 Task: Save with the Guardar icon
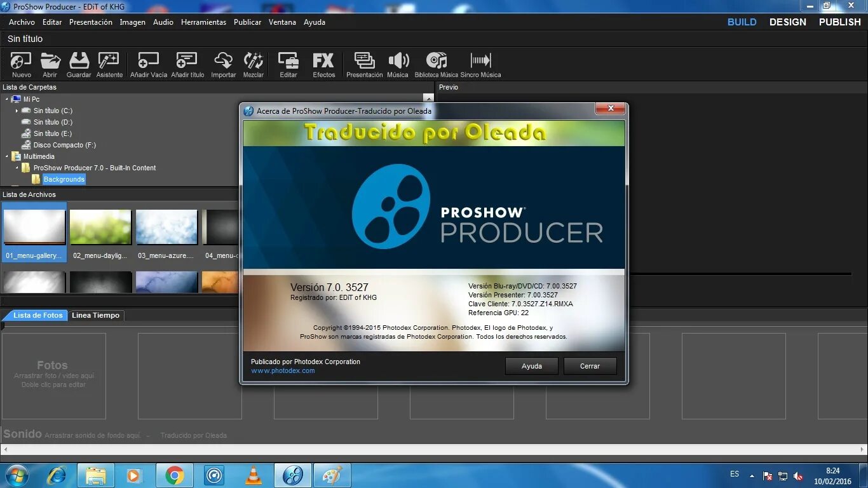(79, 64)
